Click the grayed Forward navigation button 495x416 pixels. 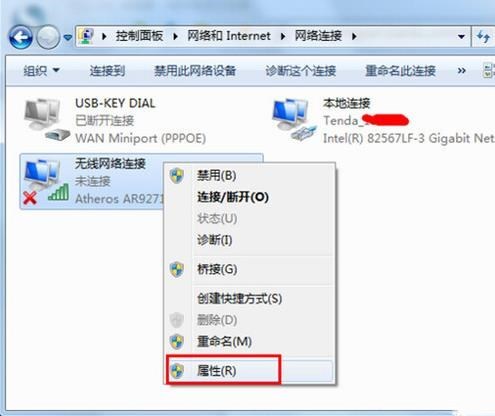click(x=48, y=37)
